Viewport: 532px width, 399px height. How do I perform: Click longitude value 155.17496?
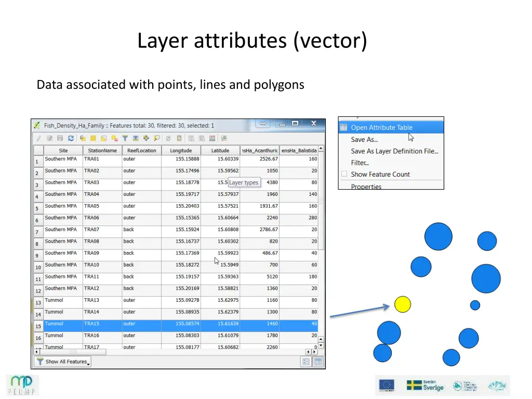[x=187, y=170]
